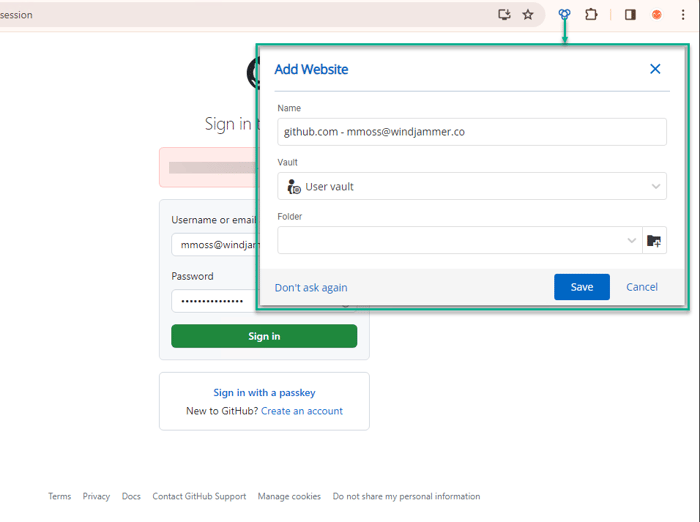Screen dimensions: 700x522
Task: Click the green Sign in button
Action: (x=264, y=336)
